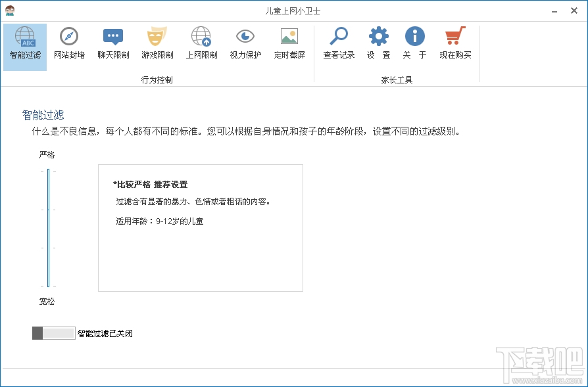Select the 智能过滤 smart filter icon
The image size is (588, 387).
tap(25, 47)
